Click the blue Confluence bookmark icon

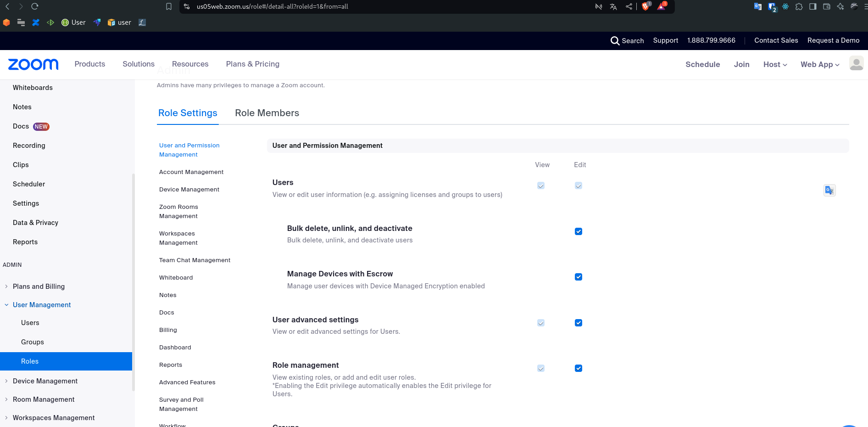(x=36, y=22)
